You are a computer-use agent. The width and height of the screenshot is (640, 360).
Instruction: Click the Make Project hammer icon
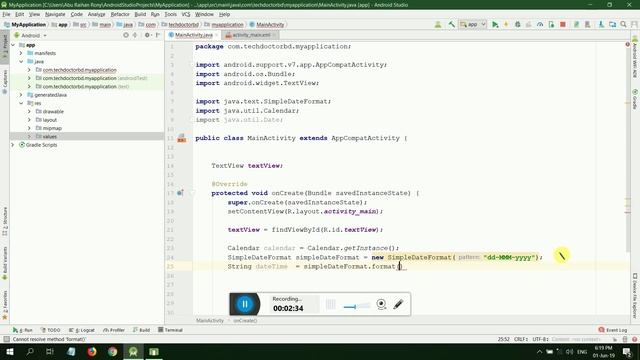(x=451, y=24)
